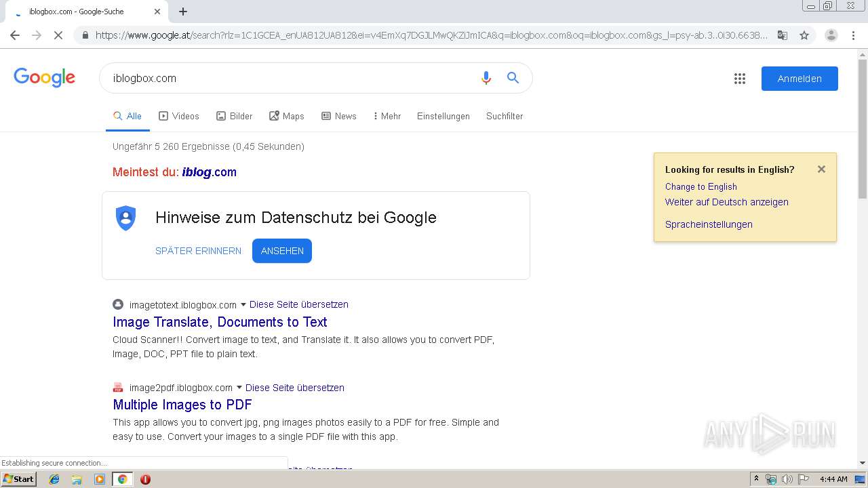Click SPÄTER ERINNERN
Viewport: 868px width, 488px height.
click(x=198, y=251)
